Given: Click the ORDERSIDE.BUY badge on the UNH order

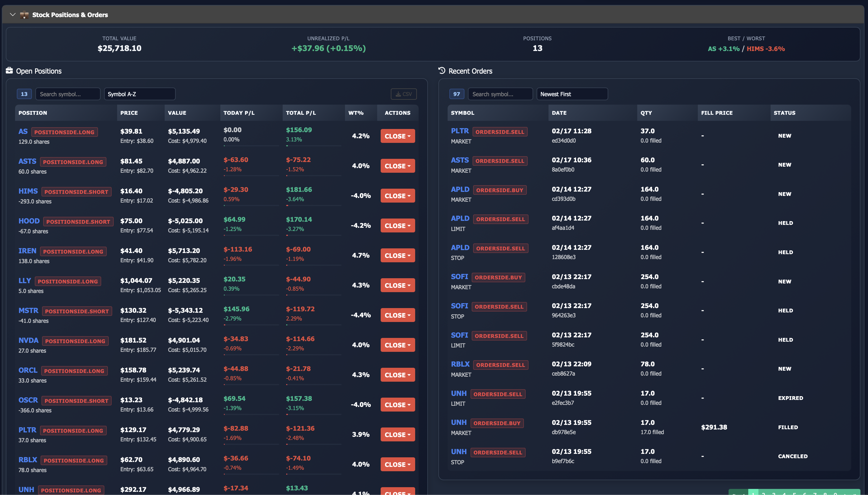Looking at the screenshot, I should (497, 423).
